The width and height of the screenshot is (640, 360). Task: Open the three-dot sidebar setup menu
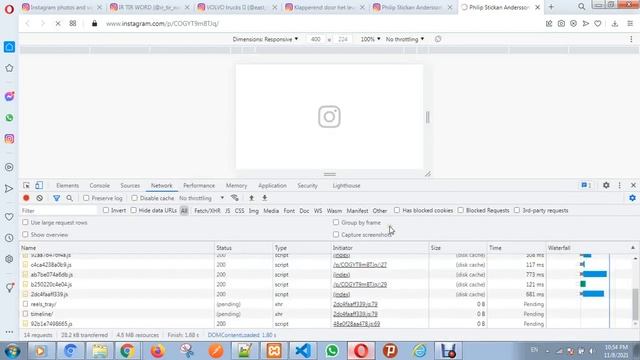tap(9, 332)
